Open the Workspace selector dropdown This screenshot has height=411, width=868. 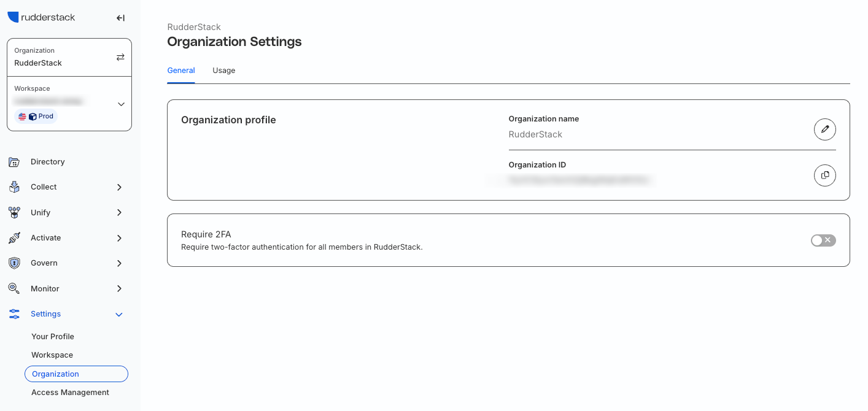click(121, 104)
